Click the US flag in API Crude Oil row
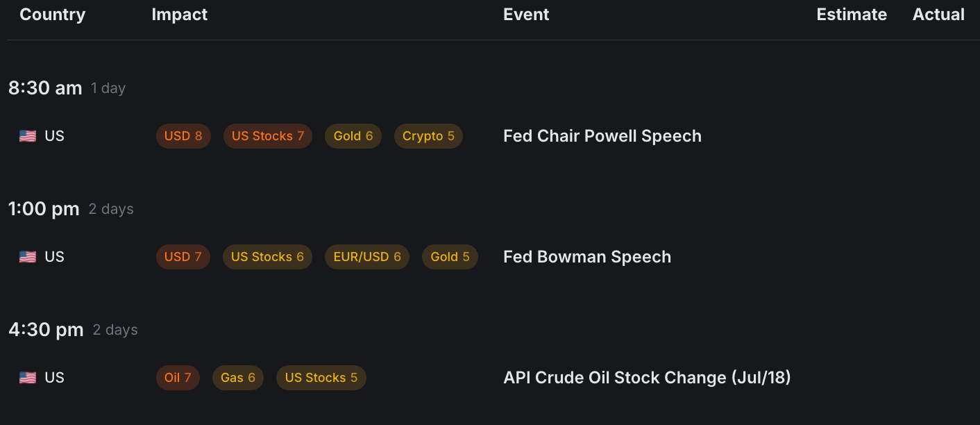Viewport: 980px width, 425px height. [28, 378]
